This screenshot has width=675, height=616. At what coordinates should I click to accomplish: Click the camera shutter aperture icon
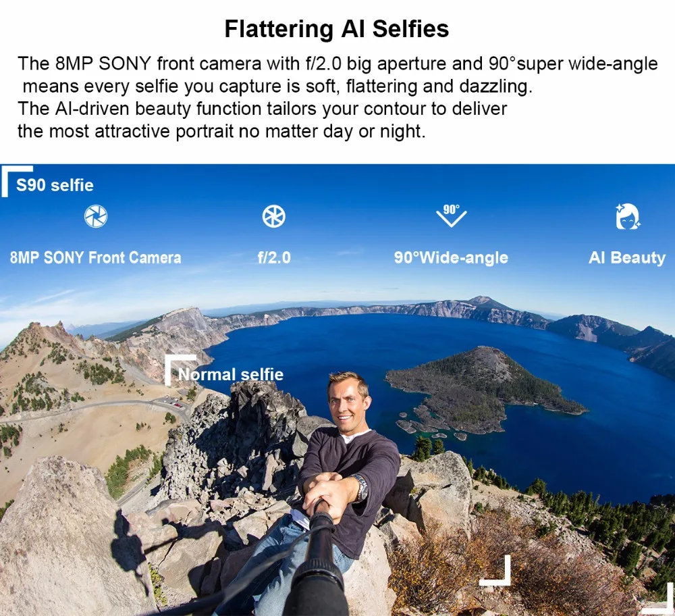click(x=96, y=216)
